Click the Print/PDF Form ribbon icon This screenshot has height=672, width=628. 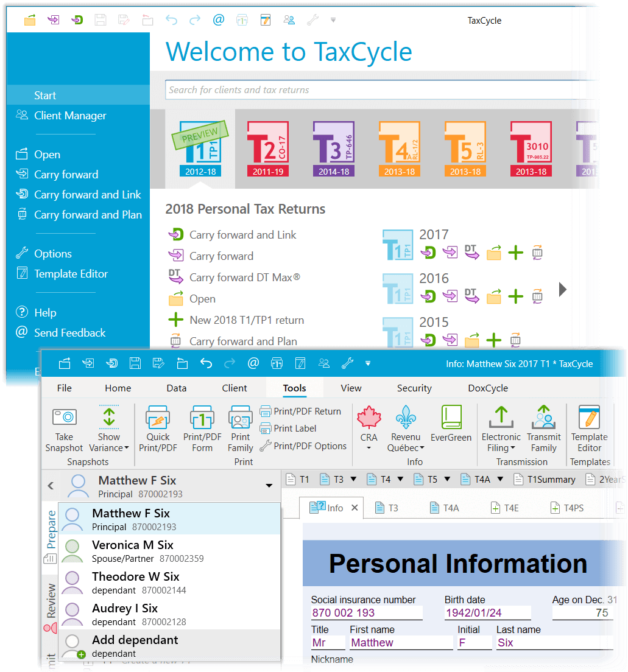[x=202, y=418]
